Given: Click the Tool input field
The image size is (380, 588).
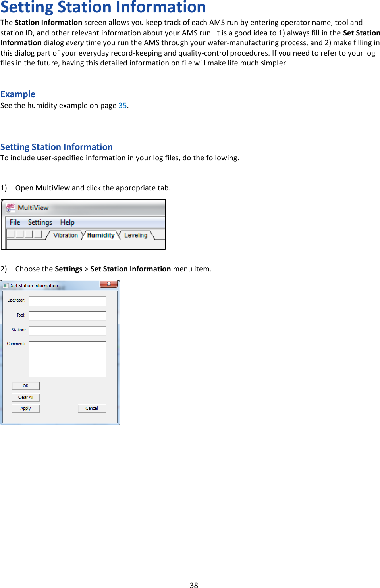Looking at the screenshot, I should 68,316.
